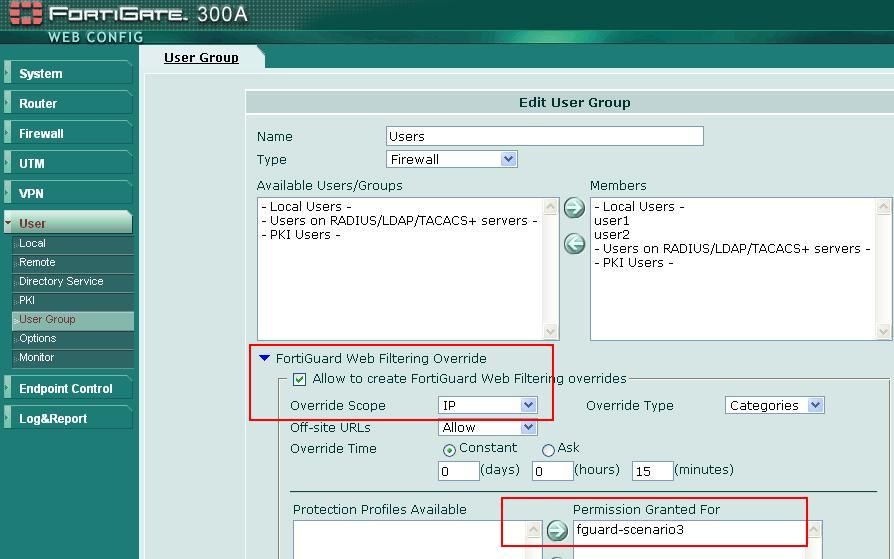
Task: Remove selected member with left arrow icon
Action: coord(574,244)
